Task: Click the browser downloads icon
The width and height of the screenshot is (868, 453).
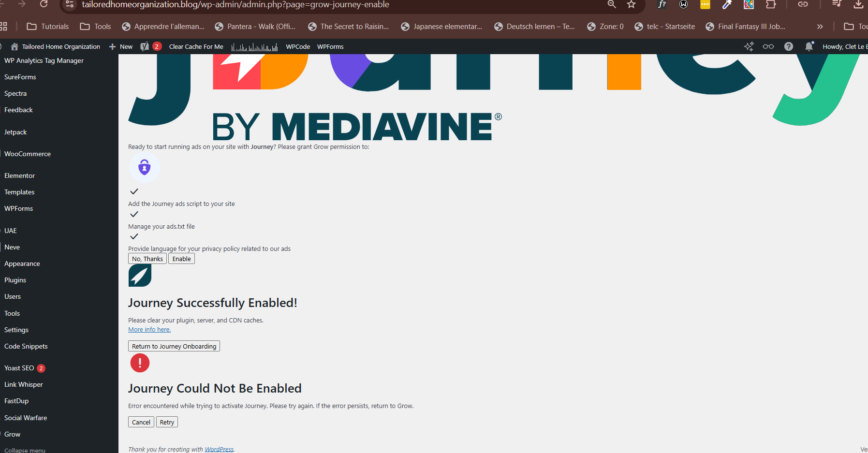Action: pos(858,4)
